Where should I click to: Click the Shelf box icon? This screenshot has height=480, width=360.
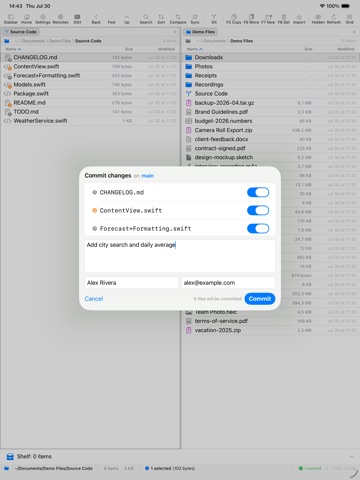tap(10, 457)
